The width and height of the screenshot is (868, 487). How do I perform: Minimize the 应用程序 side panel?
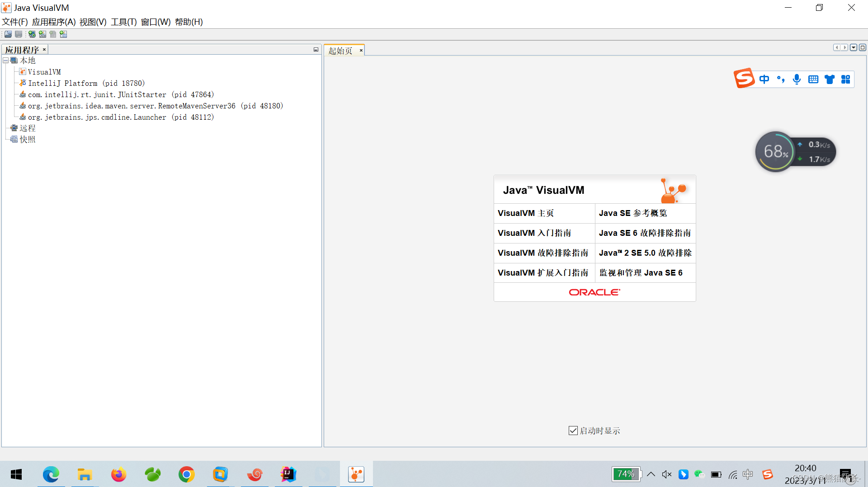(316, 50)
